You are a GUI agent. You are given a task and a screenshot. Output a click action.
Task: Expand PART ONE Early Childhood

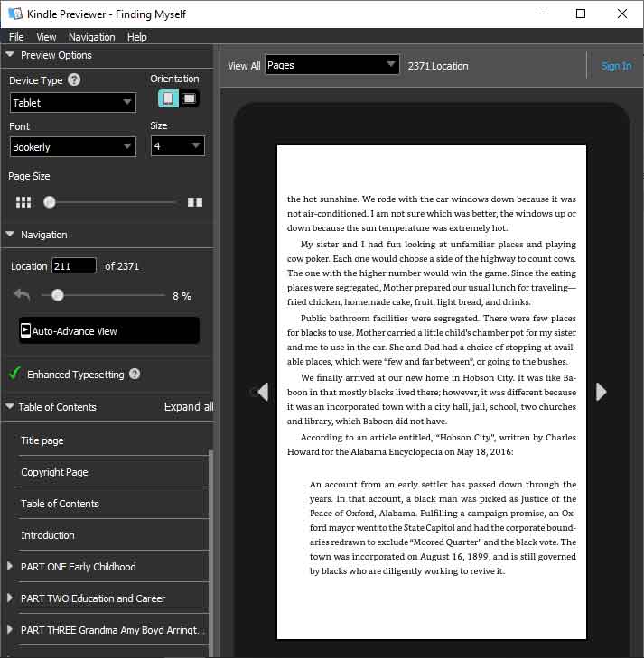10,566
